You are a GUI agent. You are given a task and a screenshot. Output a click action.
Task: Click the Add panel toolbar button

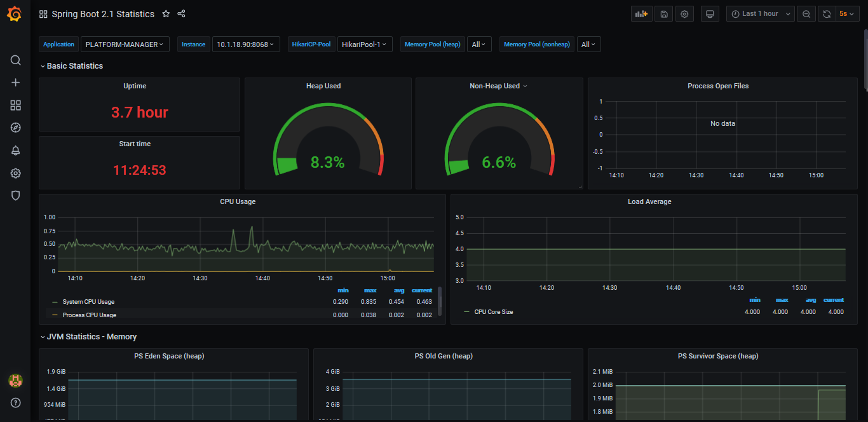coord(642,14)
